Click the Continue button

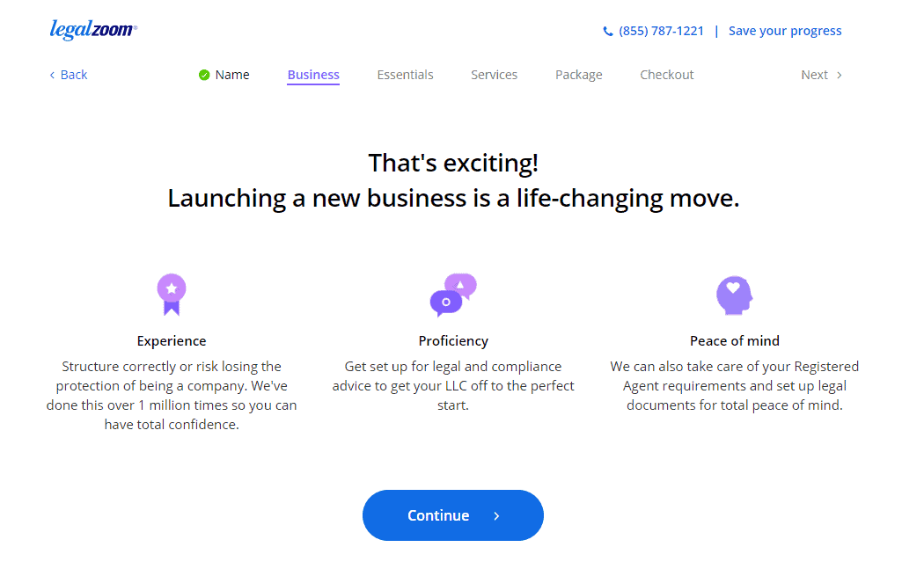(x=453, y=515)
